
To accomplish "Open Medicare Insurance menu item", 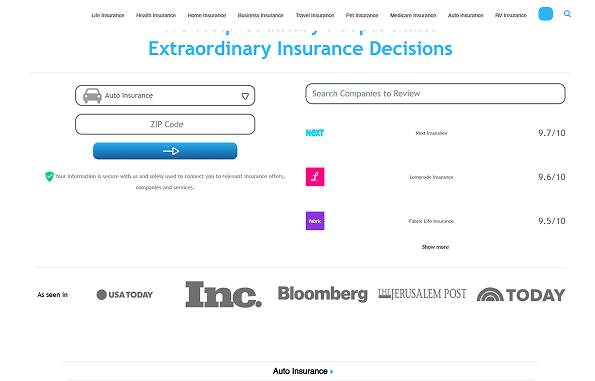I will (x=413, y=15).
